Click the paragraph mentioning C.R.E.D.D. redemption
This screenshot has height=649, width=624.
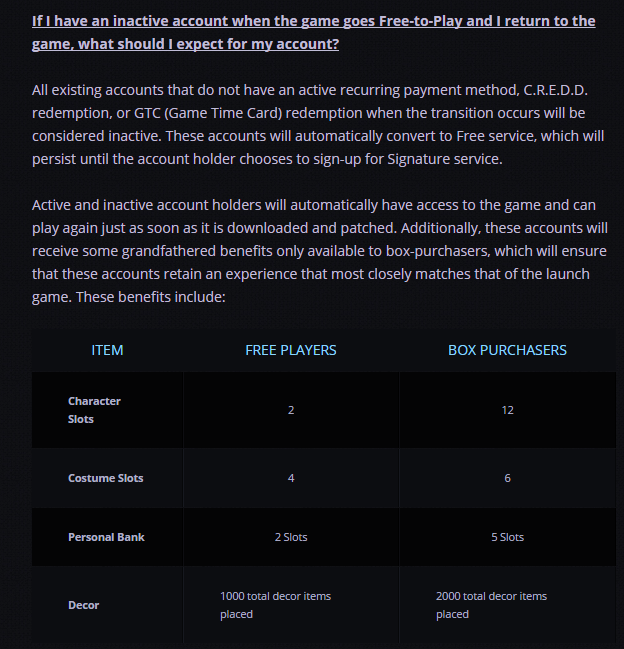pos(318,125)
